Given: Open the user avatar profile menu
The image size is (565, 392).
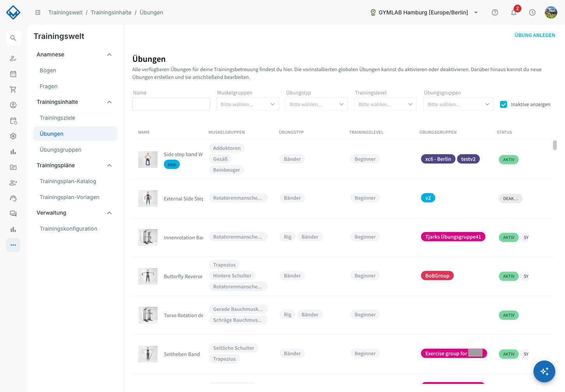Looking at the screenshot, I should [x=551, y=12].
